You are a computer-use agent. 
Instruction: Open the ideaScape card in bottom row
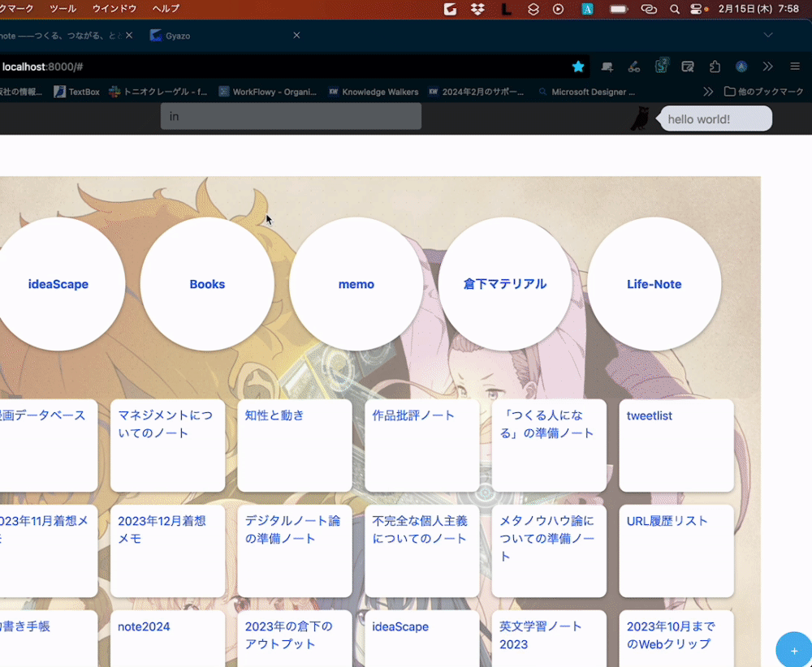coord(422,639)
